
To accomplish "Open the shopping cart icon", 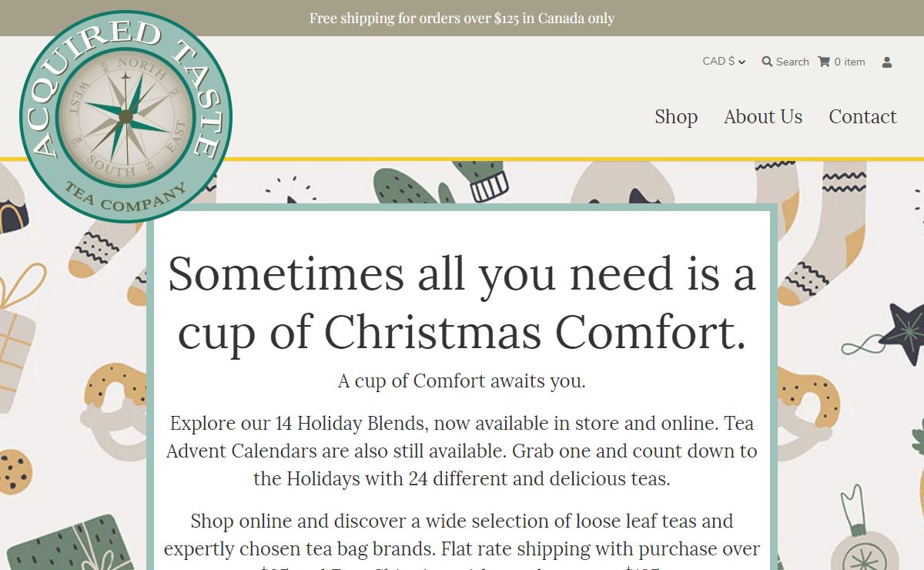I will pyautogui.click(x=824, y=62).
